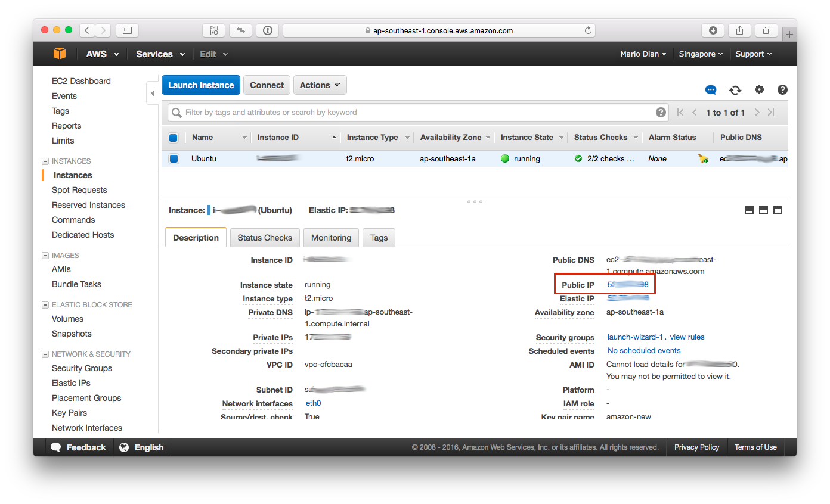Switch to the Status Checks tab
The height and width of the screenshot is (504, 830).
tap(265, 237)
